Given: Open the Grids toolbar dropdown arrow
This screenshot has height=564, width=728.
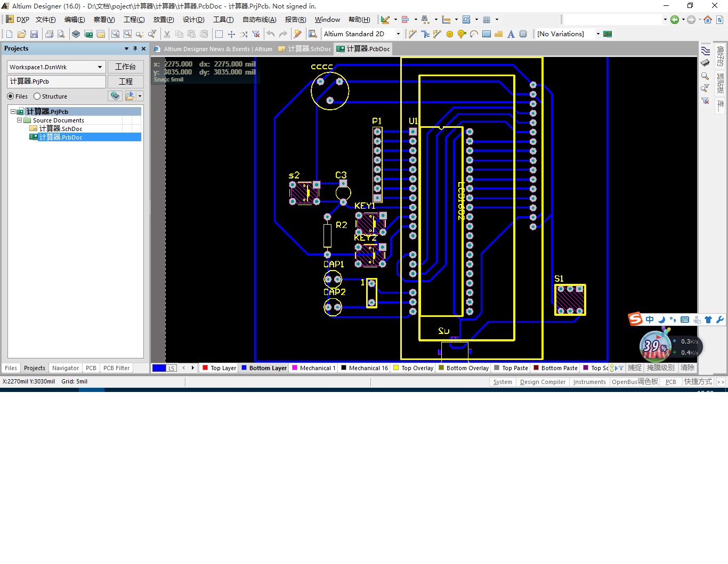Looking at the screenshot, I should pyautogui.click(x=497, y=20).
